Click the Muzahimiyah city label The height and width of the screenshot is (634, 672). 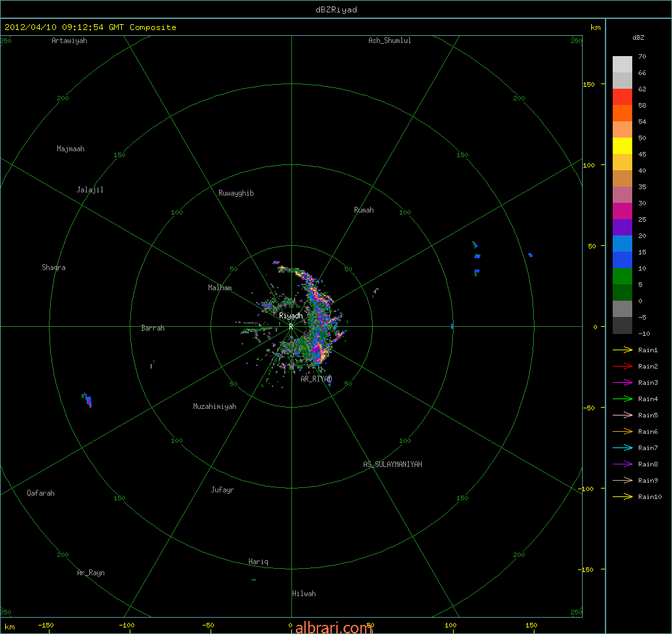[x=214, y=406]
